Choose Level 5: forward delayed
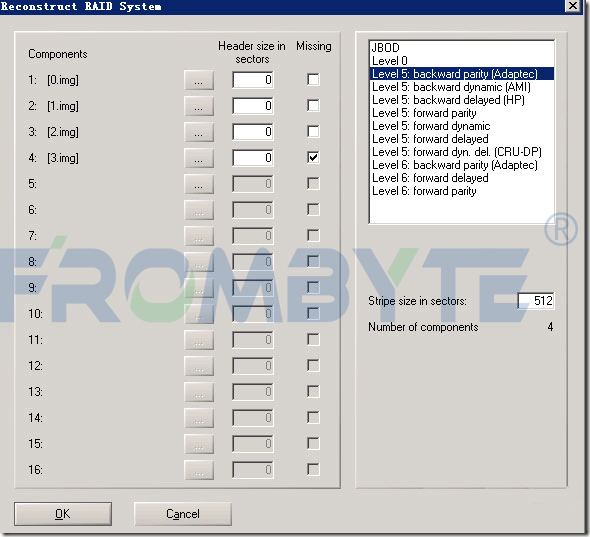 [x=461, y=139]
